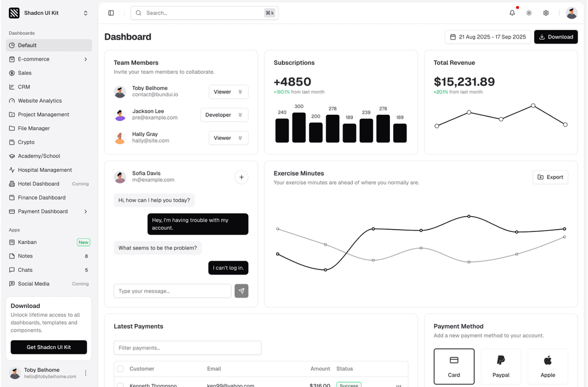588x387 pixels.
Task: Click Get Shadcn UI Kit
Action: pos(48,347)
